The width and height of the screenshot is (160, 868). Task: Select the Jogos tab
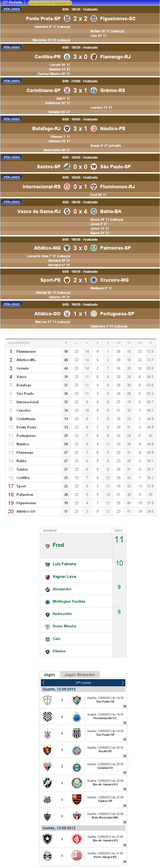click(x=49, y=675)
